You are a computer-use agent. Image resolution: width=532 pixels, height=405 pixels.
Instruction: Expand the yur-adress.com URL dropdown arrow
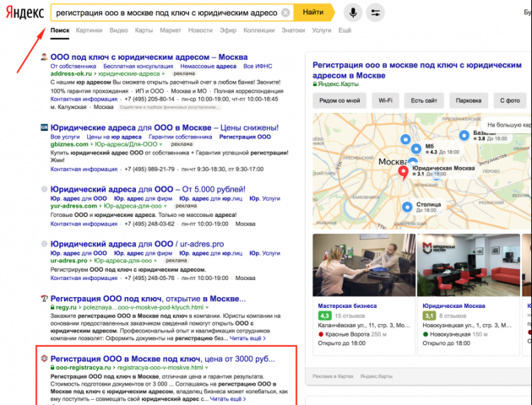(166, 206)
